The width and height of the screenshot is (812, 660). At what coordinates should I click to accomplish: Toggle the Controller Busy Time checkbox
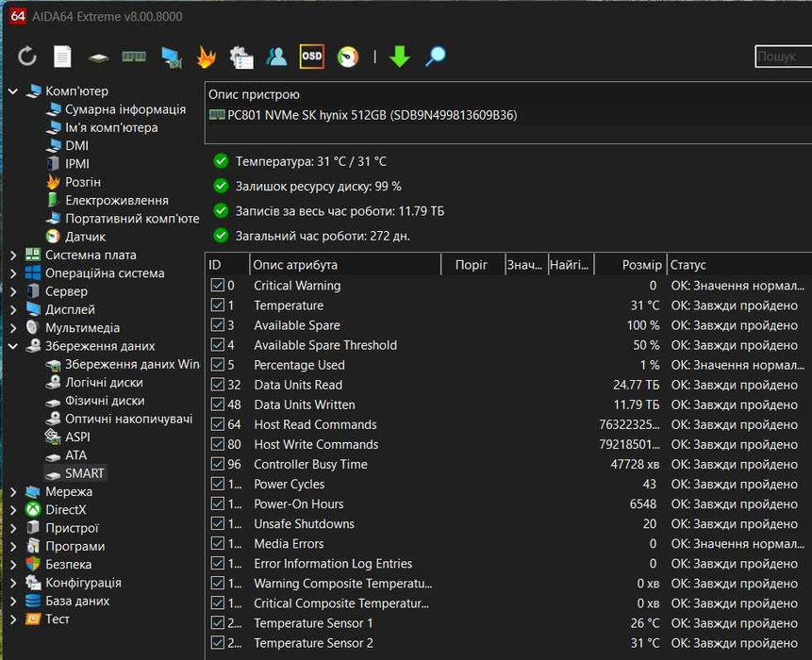click(x=218, y=464)
